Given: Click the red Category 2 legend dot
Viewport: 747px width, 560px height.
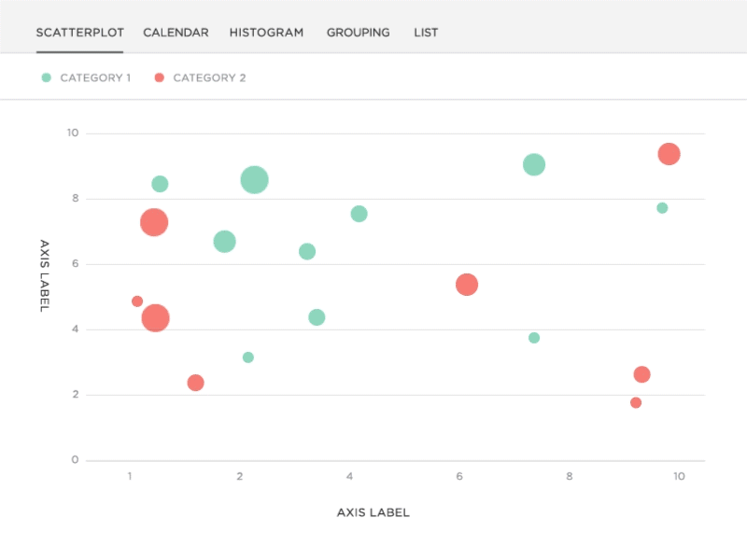Looking at the screenshot, I should pos(160,77).
